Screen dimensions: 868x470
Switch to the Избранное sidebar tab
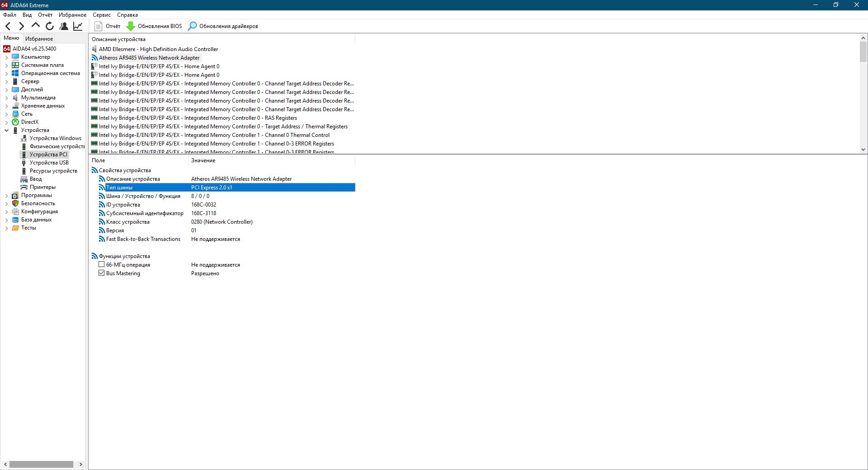tap(39, 39)
